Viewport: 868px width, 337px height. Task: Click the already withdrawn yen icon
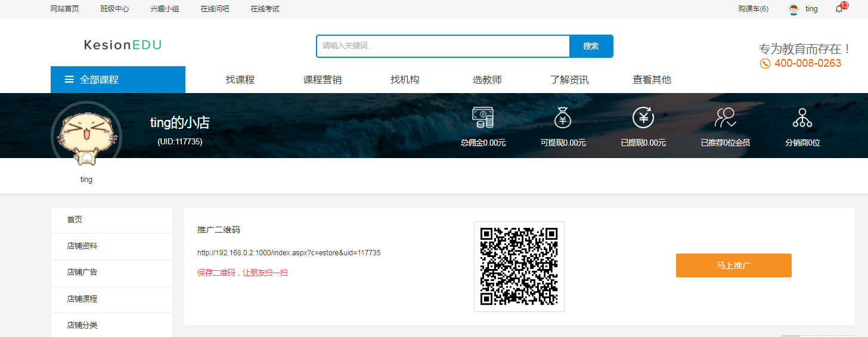[643, 118]
